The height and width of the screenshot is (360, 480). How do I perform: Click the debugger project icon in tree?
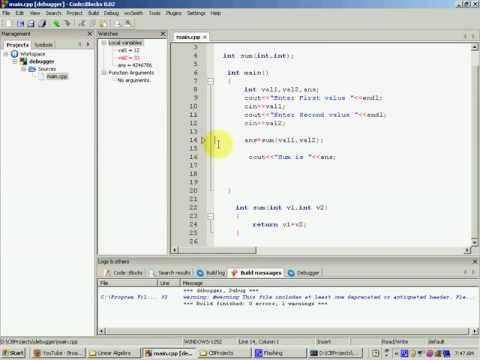point(23,61)
